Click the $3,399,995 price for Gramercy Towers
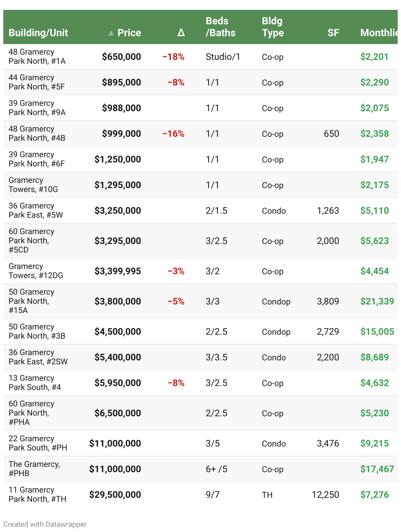Screen dimensions: 401x532 click(x=118, y=271)
